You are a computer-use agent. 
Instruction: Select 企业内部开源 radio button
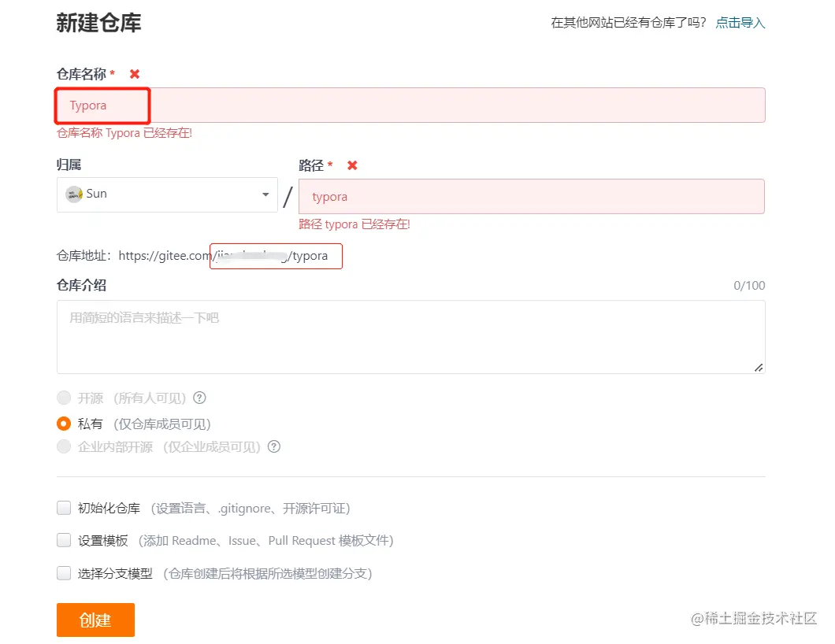pos(64,446)
